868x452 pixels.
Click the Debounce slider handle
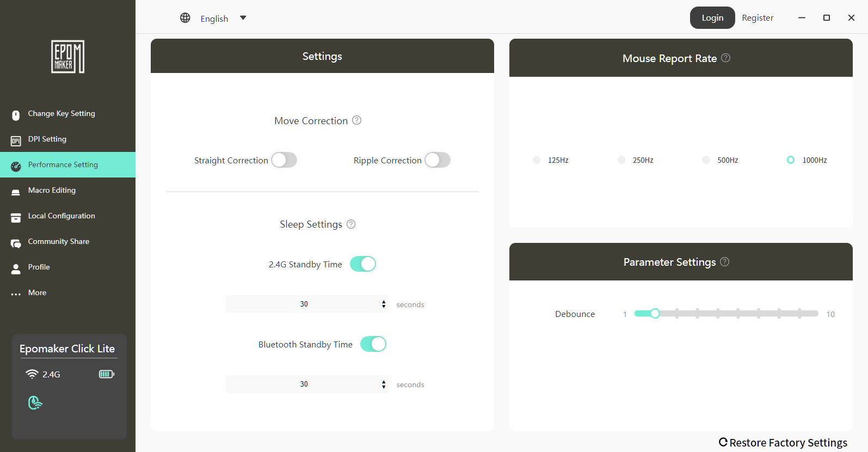tap(655, 313)
